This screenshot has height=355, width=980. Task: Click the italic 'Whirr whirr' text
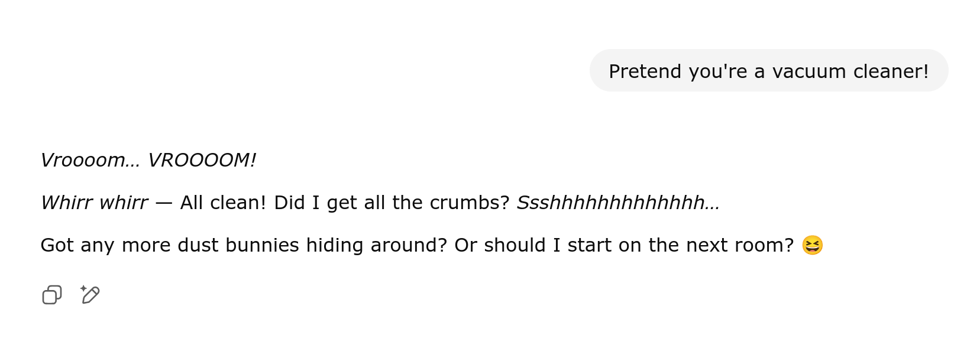(x=94, y=203)
